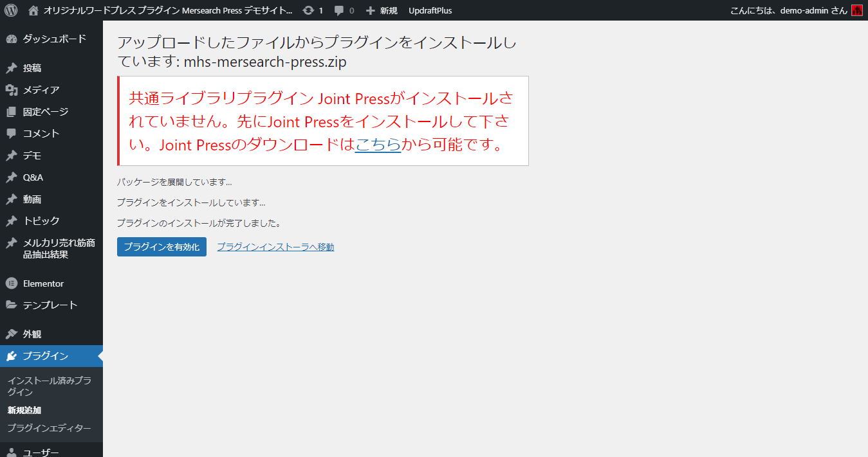Click the 外観 paintbrush icon
868x457 pixels.
coord(11,334)
